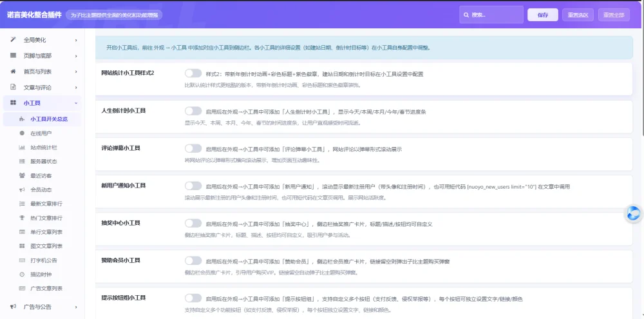Click the icon beside 广告文章列表
The width and height of the screenshot is (644, 319).
[x=22, y=288]
